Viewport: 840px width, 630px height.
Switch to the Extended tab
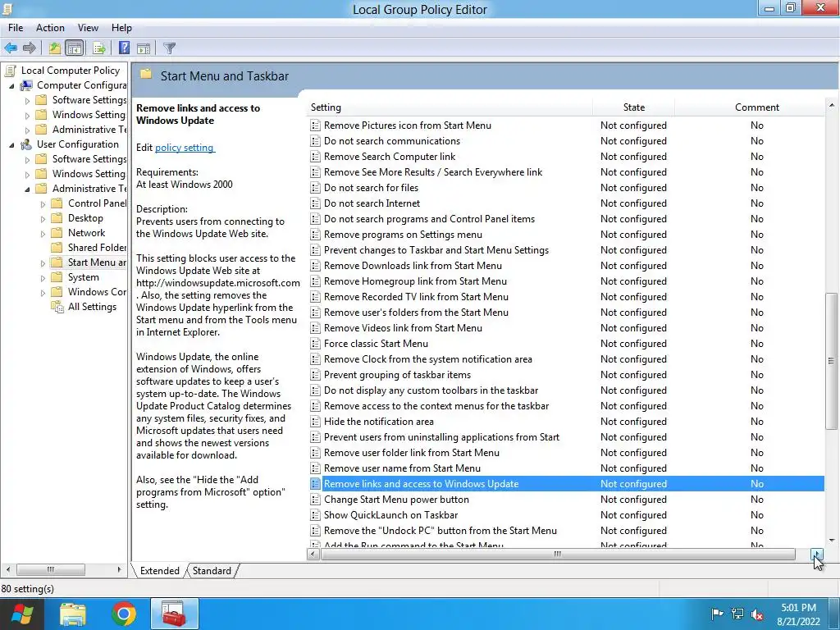coord(160,571)
